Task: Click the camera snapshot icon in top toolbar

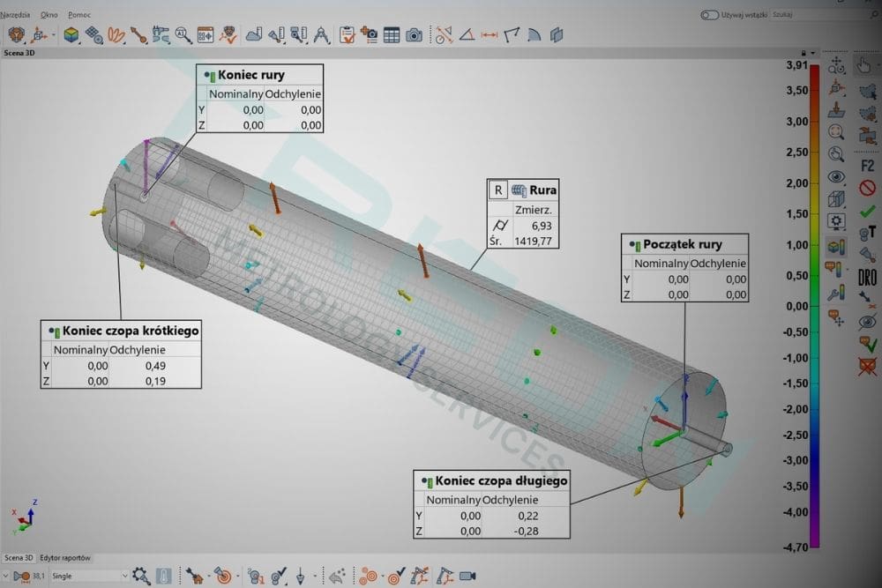Action: 414,35
